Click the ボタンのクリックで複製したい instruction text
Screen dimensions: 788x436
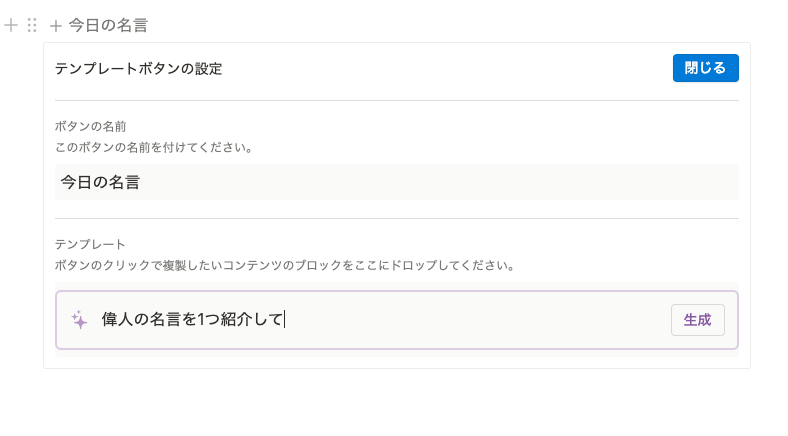[285, 265]
